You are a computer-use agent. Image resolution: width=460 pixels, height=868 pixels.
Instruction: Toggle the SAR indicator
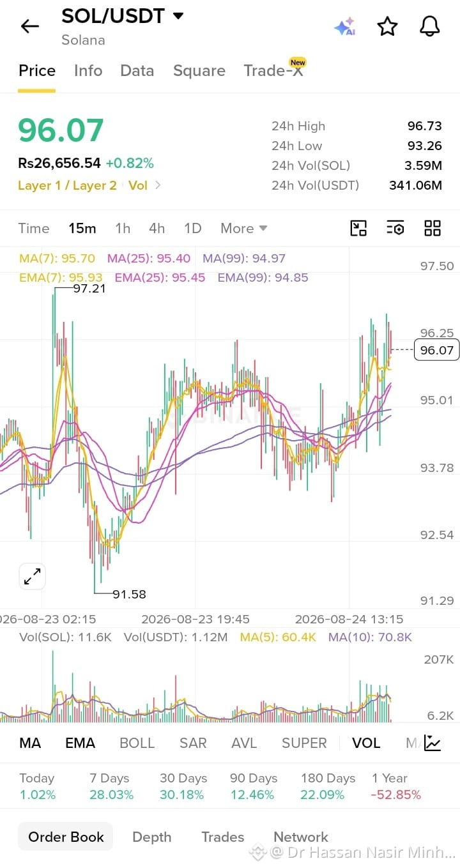pyautogui.click(x=193, y=743)
